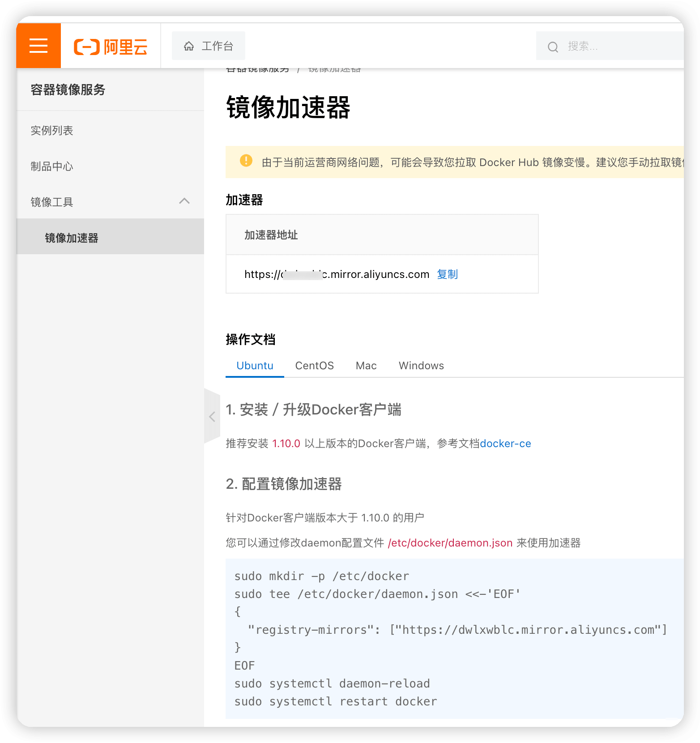Click the Alibaba Cloud logo
The height and width of the screenshot is (743, 700).
point(111,47)
